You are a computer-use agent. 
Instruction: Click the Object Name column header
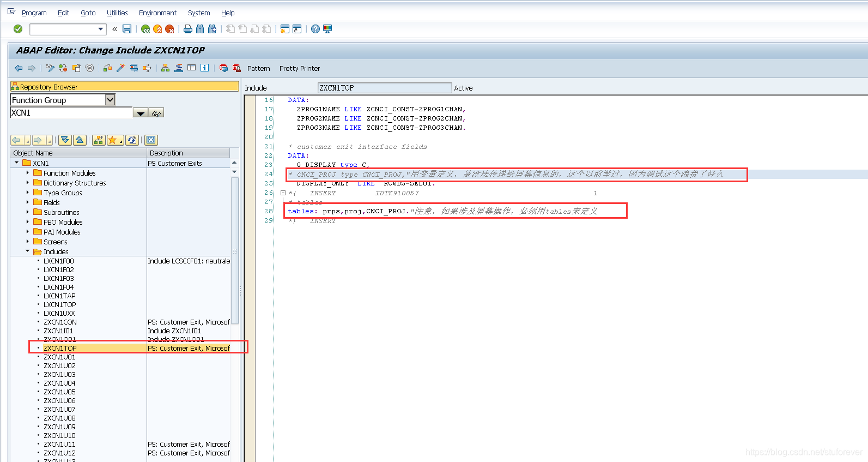78,153
